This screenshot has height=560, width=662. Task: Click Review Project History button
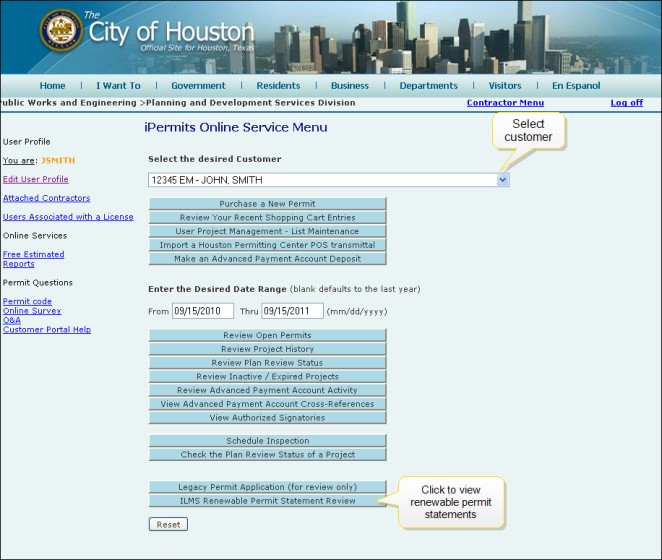point(267,349)
